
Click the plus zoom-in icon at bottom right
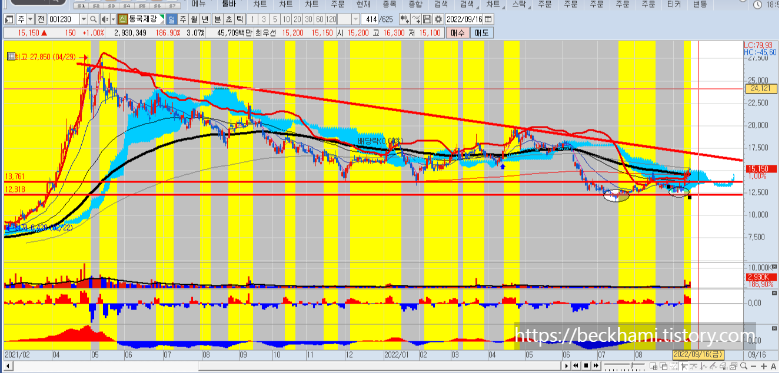[x=764, y=366]
